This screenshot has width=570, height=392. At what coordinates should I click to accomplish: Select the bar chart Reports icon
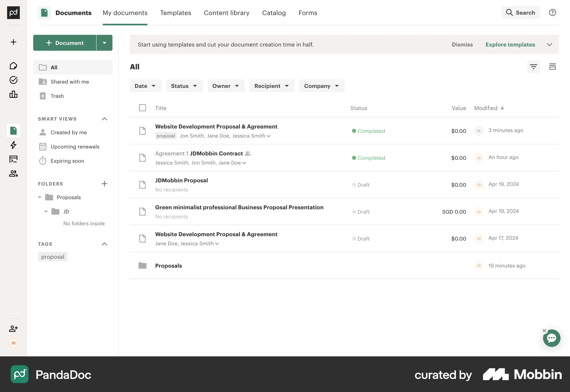13,94
